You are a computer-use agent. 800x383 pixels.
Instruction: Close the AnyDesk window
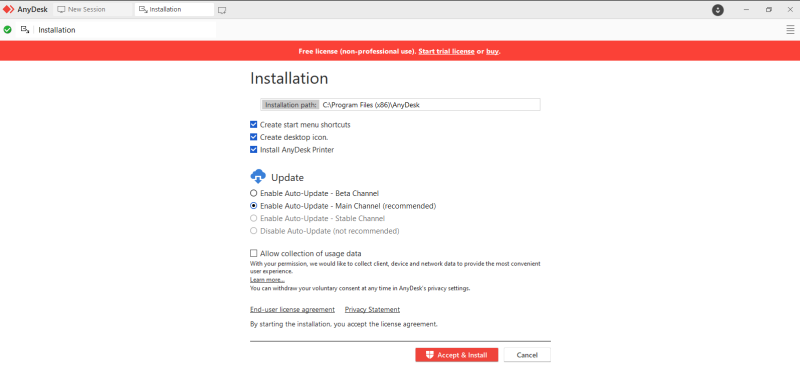(x=790, y=10)
